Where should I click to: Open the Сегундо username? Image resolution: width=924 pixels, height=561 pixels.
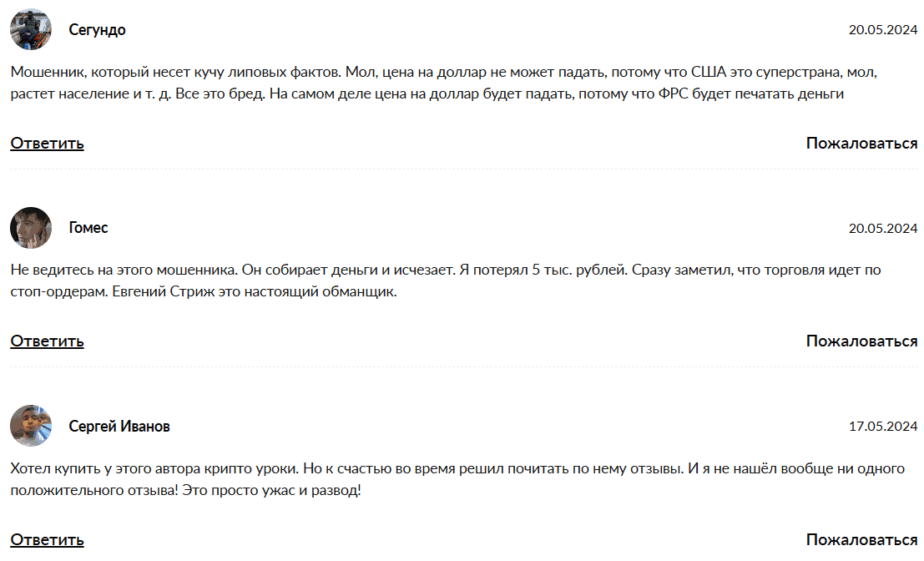(97, 30)
